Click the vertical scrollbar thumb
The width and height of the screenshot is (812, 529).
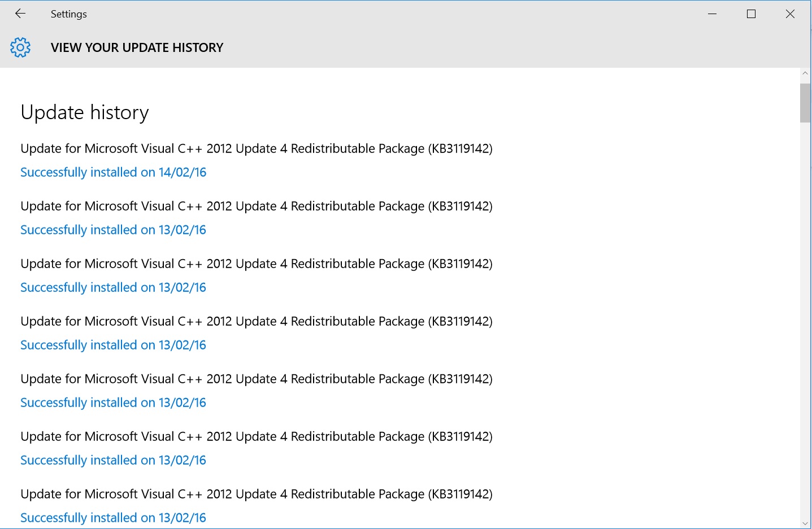point(805,103)
